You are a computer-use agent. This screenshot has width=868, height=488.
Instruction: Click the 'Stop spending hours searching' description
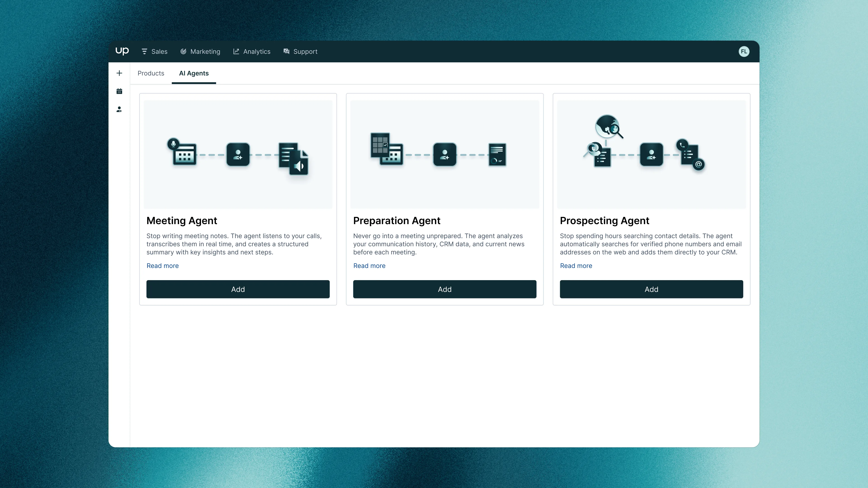pos(651,244)
